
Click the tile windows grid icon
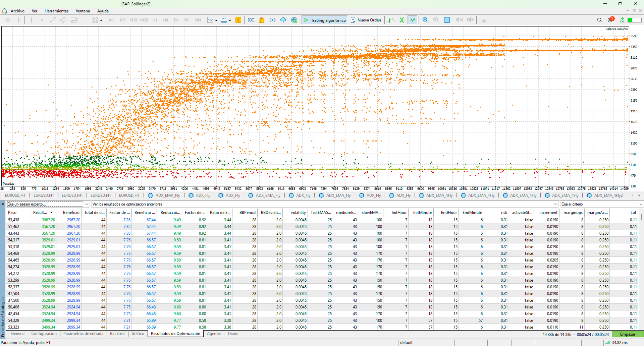447,20
